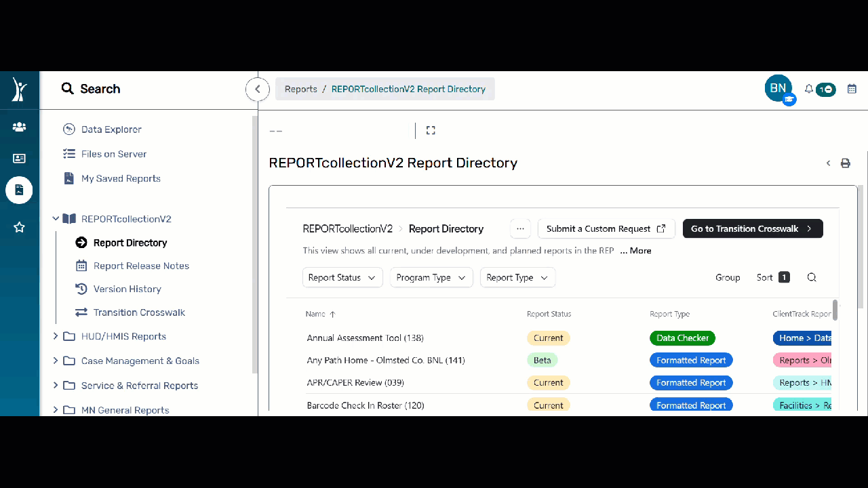
Task: Open the favorites star in left rail
Action: point(19,227)
